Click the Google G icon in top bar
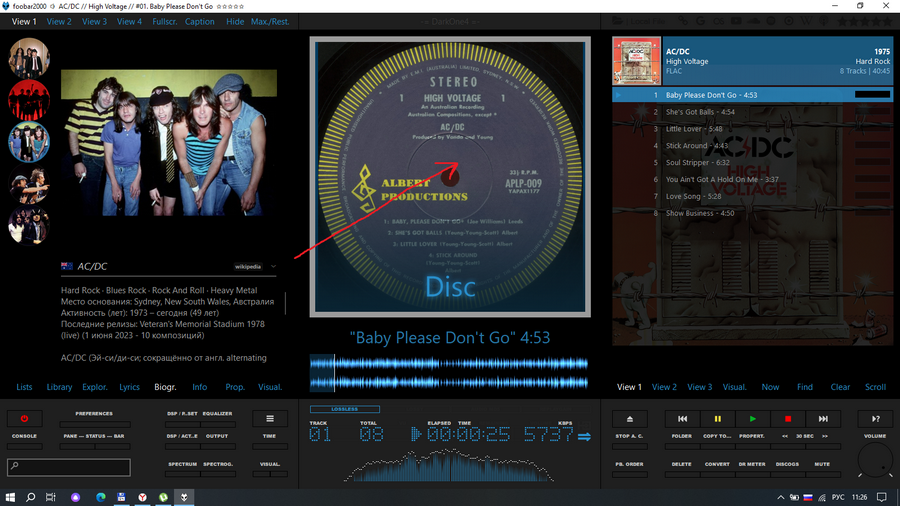Screen dimensions: 900x506 tap(700, 21)
